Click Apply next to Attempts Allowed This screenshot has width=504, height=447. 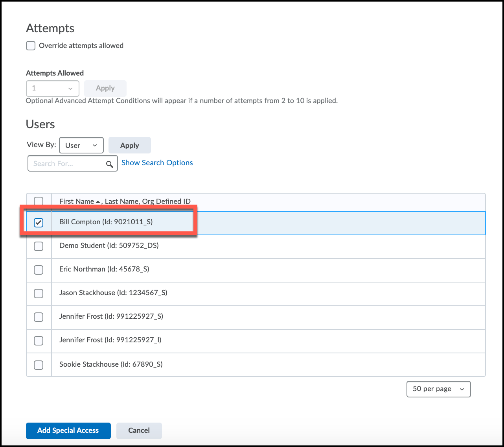click(105, 89)
